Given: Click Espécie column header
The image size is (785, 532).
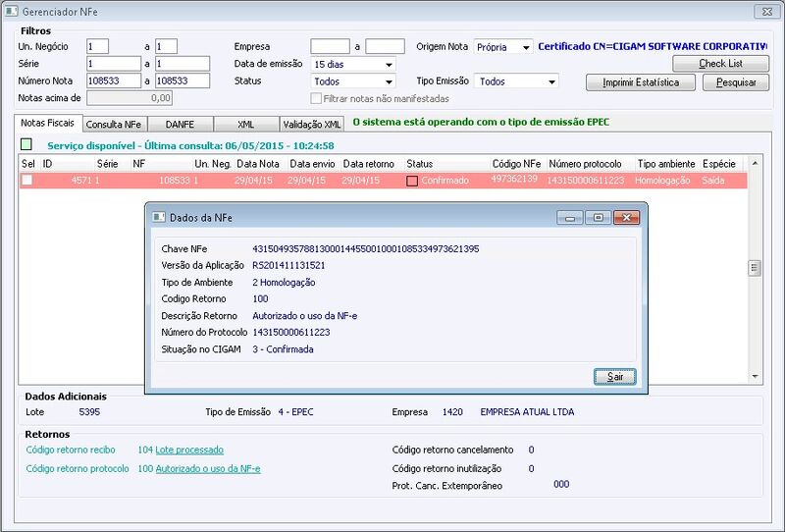Looking at the screenshot, I should tap(719, 164).
